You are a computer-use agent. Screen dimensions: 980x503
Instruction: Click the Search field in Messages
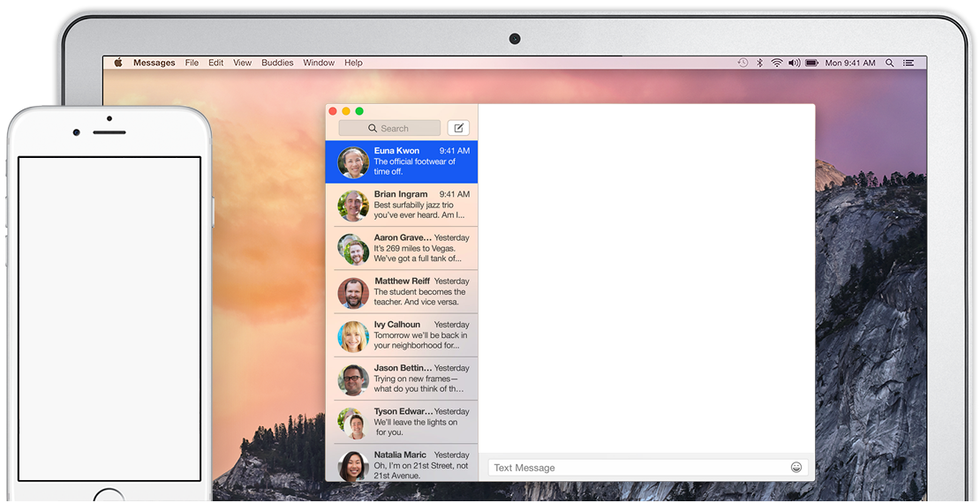[x=389, y=128]
